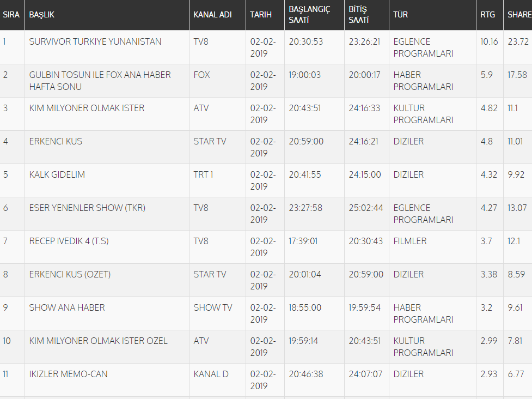
Task: Click the SIRA column header
Action: pos(11,15)
